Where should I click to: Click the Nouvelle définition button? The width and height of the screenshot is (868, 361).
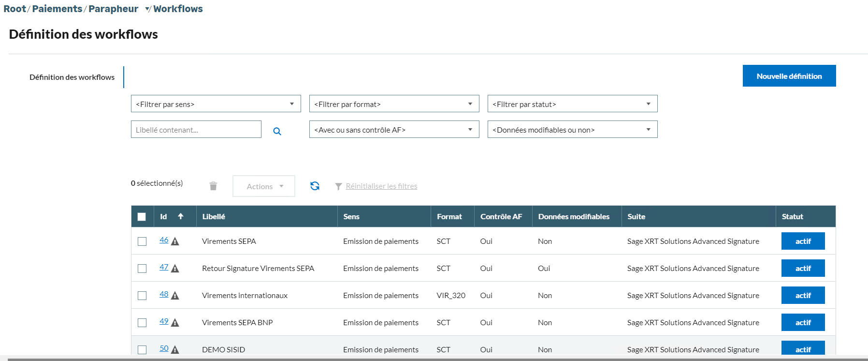[789, 76]
